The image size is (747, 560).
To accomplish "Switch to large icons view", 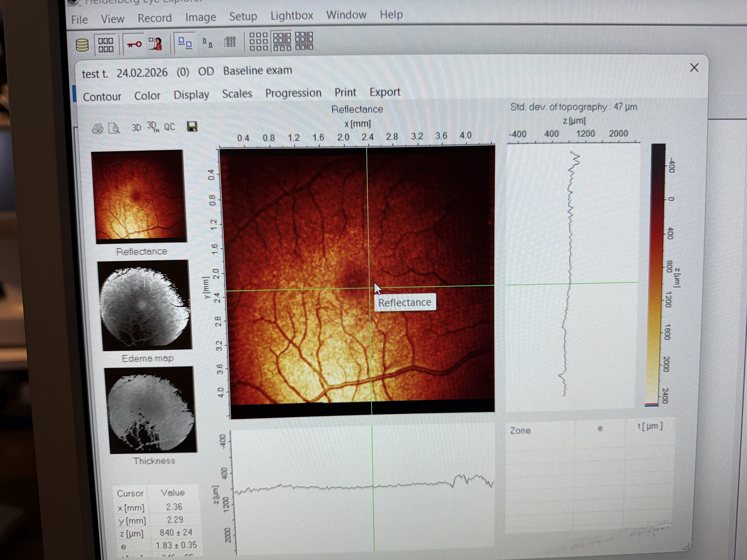I will (185, 43).
